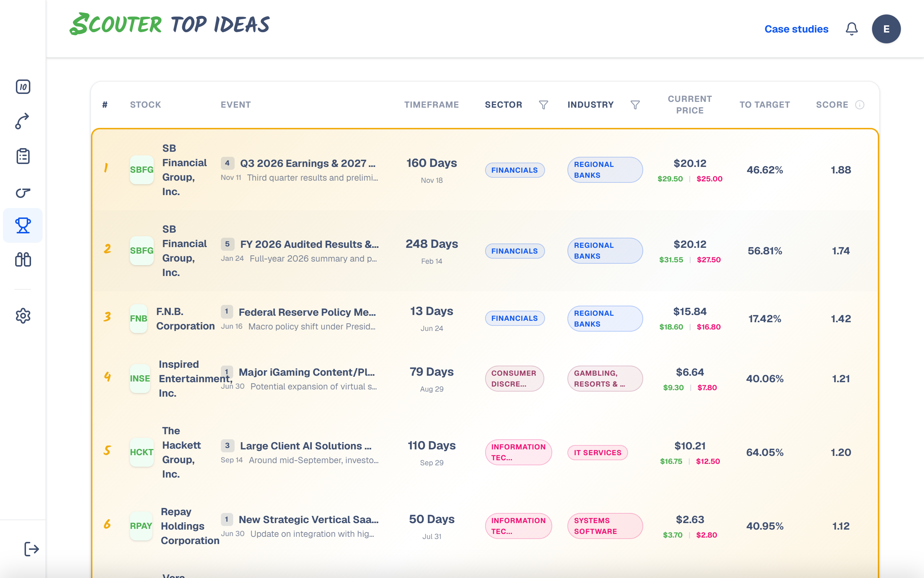
Task: Click the SBFG ticker badge in row 1
Action: coord(141,170)
